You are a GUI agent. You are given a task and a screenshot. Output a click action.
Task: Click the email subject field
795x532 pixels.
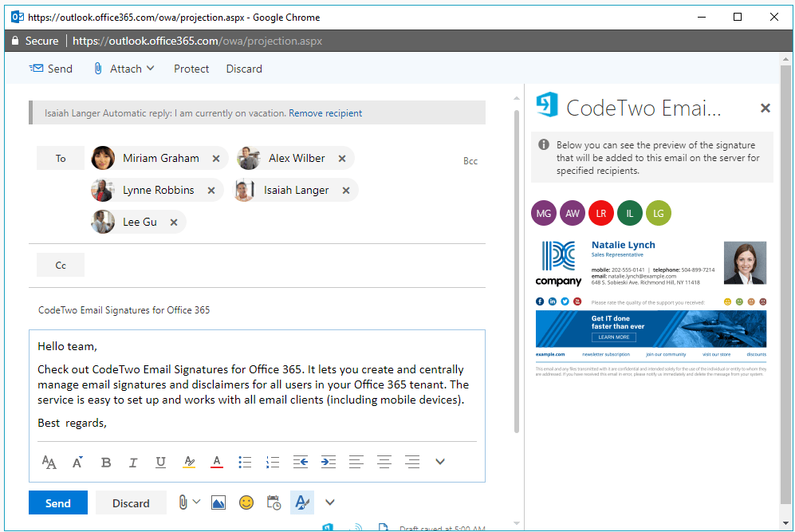[257, 310]
